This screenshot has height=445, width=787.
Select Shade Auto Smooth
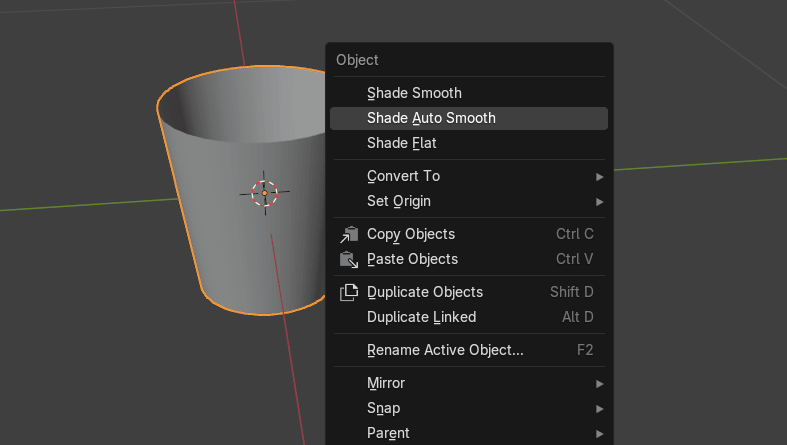431,118
